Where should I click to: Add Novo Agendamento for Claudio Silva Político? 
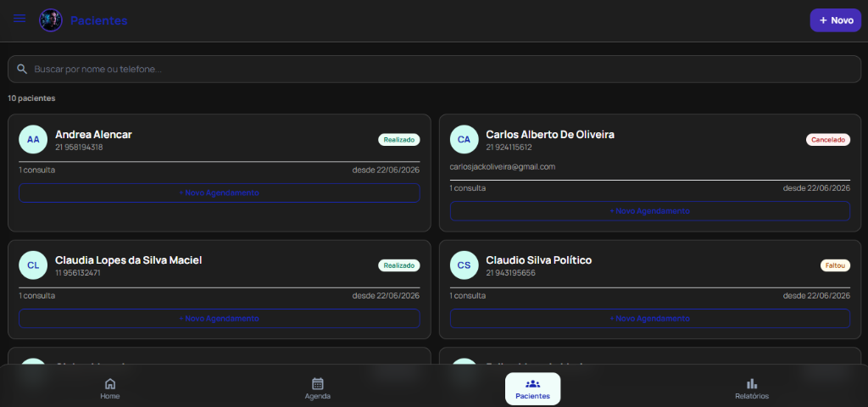[x=650, y=319]
